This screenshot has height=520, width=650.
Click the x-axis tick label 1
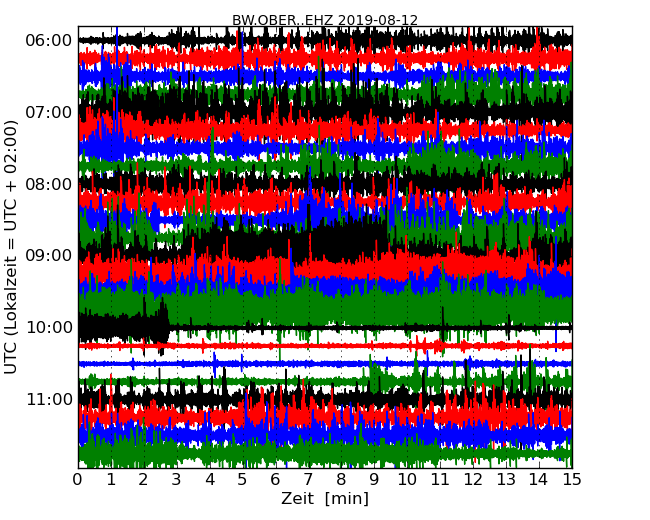pyautogui.click(x=111, y=480)
